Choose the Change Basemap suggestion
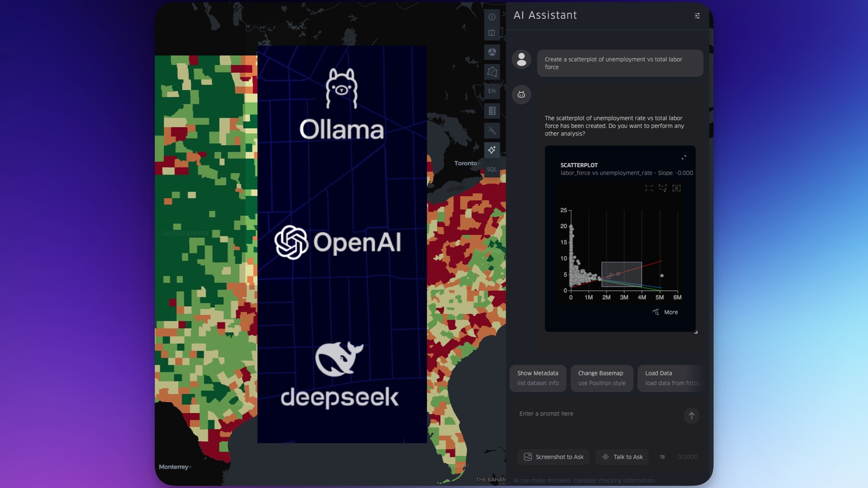Image resolution: width=868 pixels, height=488 pixels. (601, 378)
